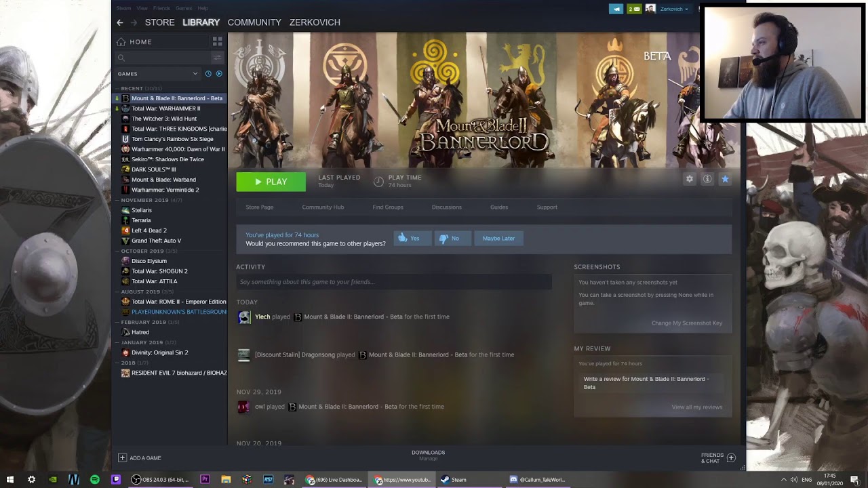Switch to the COMMUNITY tab
The height and width of the screenshot is (488, 868).
click(254, 22)
